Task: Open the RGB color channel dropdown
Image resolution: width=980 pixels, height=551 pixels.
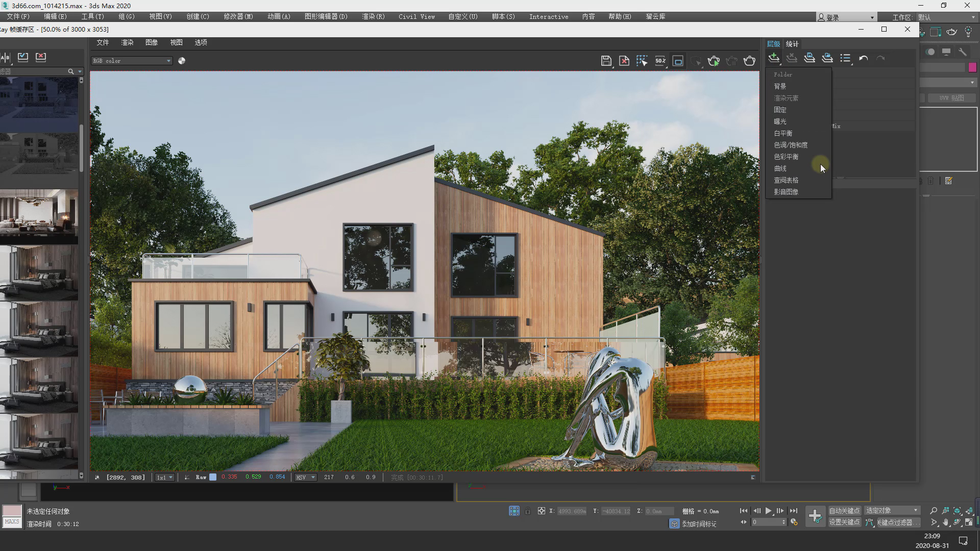Action: (132, 61)
